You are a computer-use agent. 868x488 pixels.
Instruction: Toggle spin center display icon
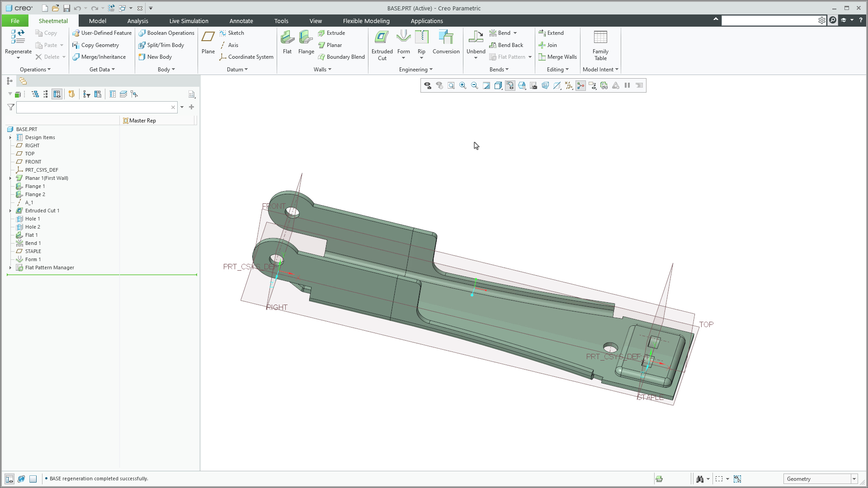(580, 85)
